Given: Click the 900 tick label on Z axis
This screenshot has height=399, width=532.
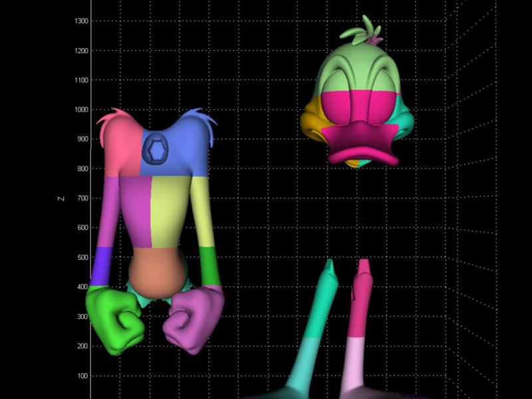Looking at the screenshot, I should [x=82, y=139].
